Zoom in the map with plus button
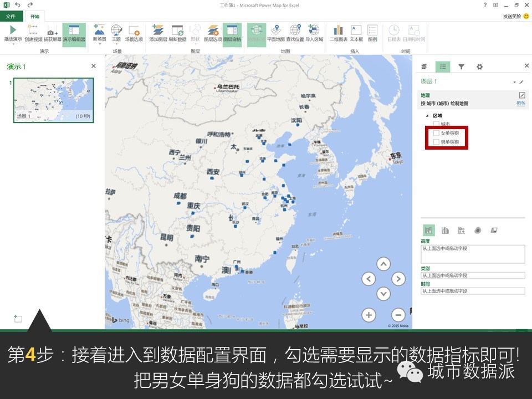This screenshot has width=532, height=399. pos(369,315)
